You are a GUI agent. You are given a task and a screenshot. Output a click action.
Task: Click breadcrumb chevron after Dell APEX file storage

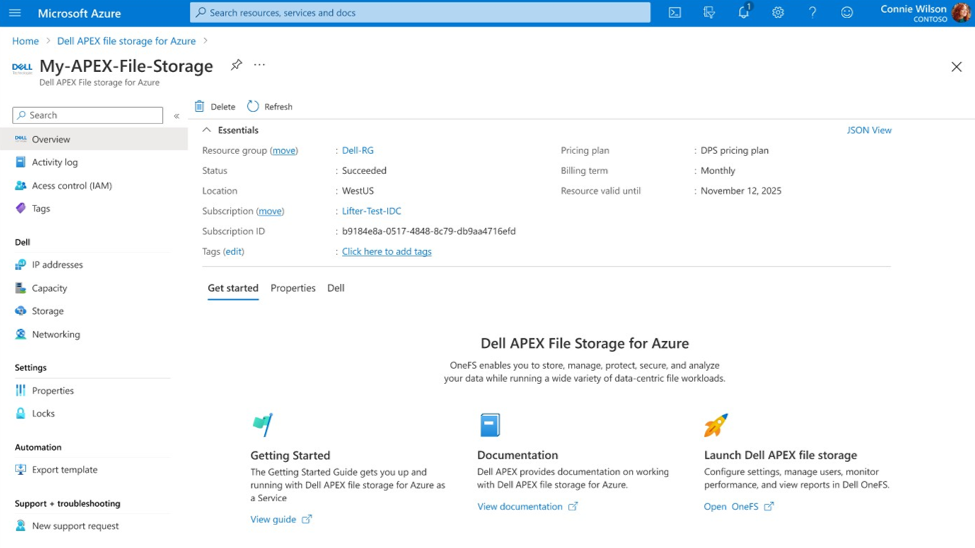[205, 41]
